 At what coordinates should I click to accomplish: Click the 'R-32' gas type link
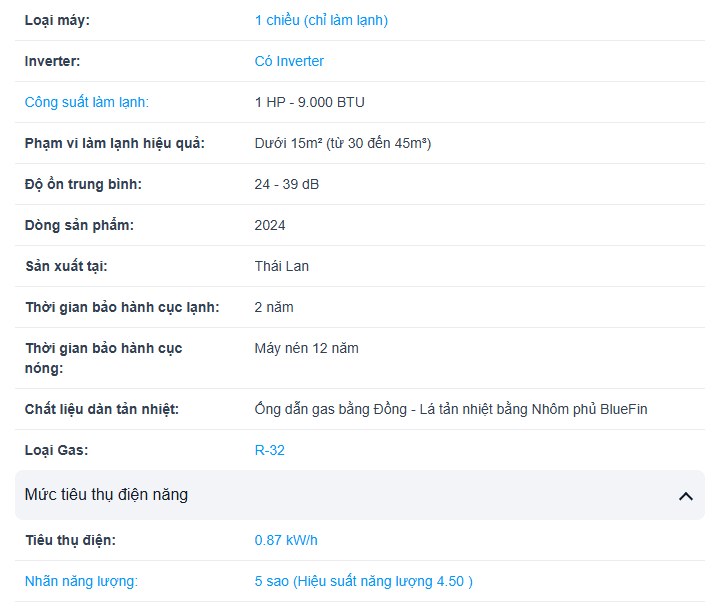tap(270, 450)
